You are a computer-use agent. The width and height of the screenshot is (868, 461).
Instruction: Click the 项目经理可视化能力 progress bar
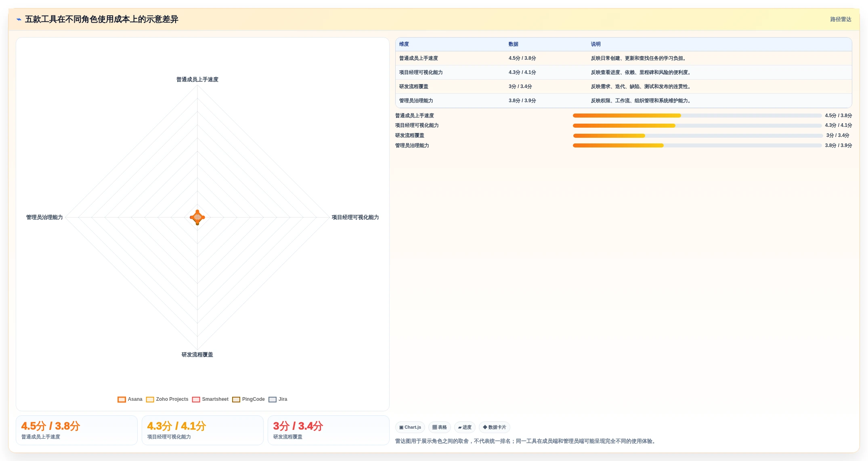[697, 126]
